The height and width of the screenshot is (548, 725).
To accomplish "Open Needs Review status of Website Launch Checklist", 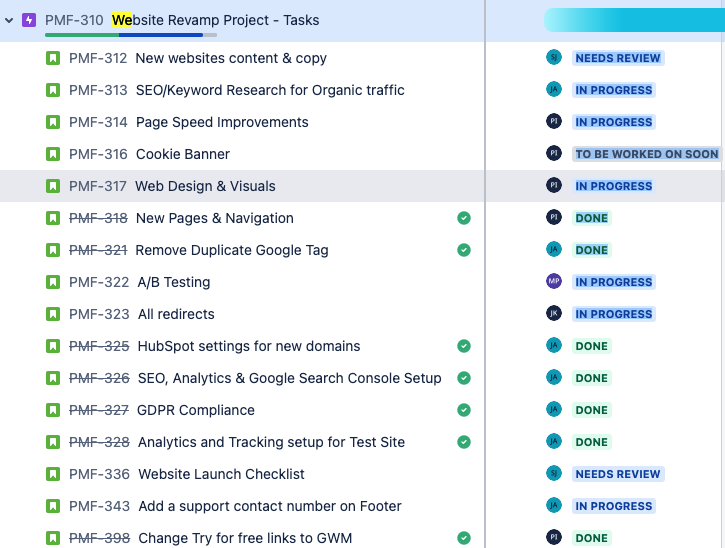I will tap(618, 474).
